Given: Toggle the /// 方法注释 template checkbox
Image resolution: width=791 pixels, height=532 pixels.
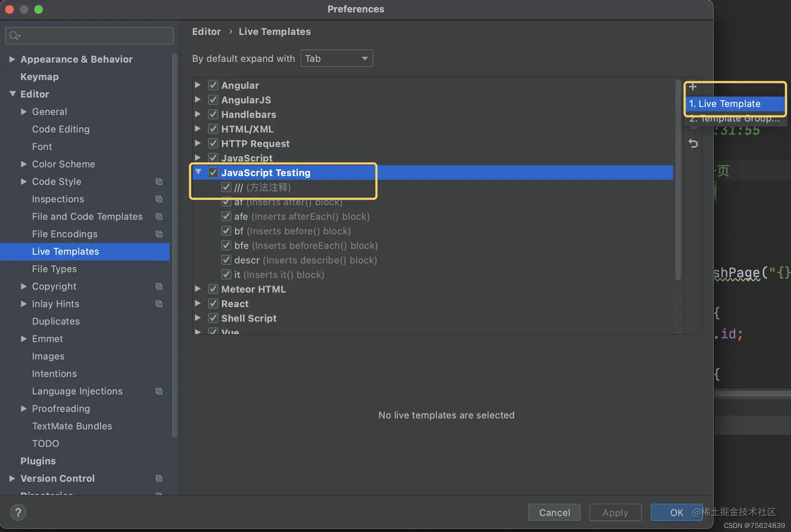Looking at the screenshot, I should point(226,187).
